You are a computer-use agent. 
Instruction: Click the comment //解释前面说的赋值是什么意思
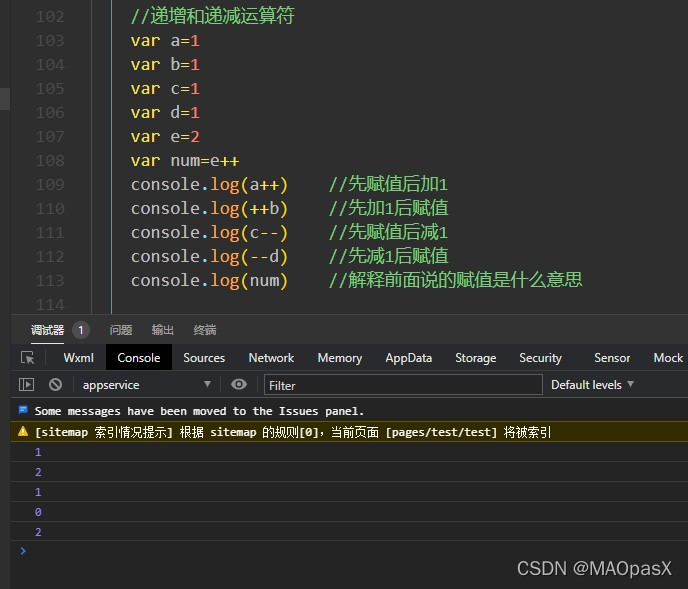pyautogui.click(x=455, y=280)
